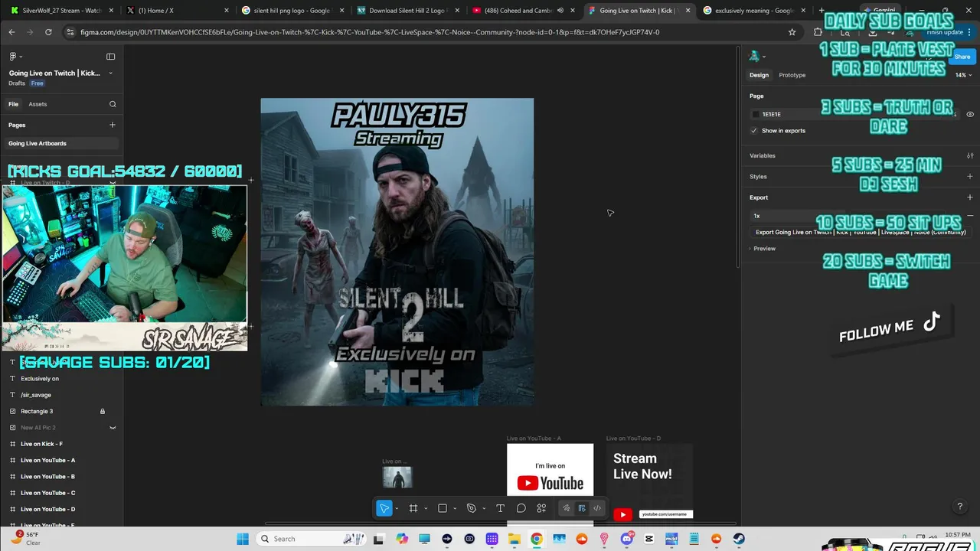Screen dimensions: 980x551
Task: Select the Frame tool
Action: pyautogui.click(x=413, y=508)
